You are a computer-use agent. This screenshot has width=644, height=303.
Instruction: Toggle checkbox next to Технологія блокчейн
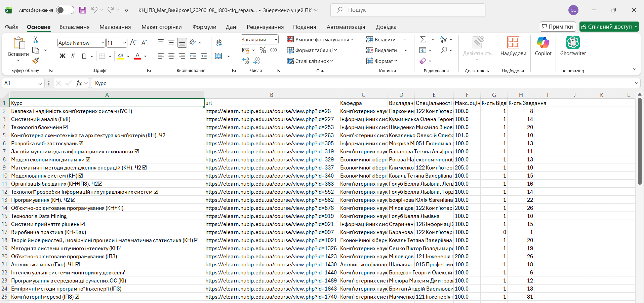pyautogui.click(x=66, y=127)
